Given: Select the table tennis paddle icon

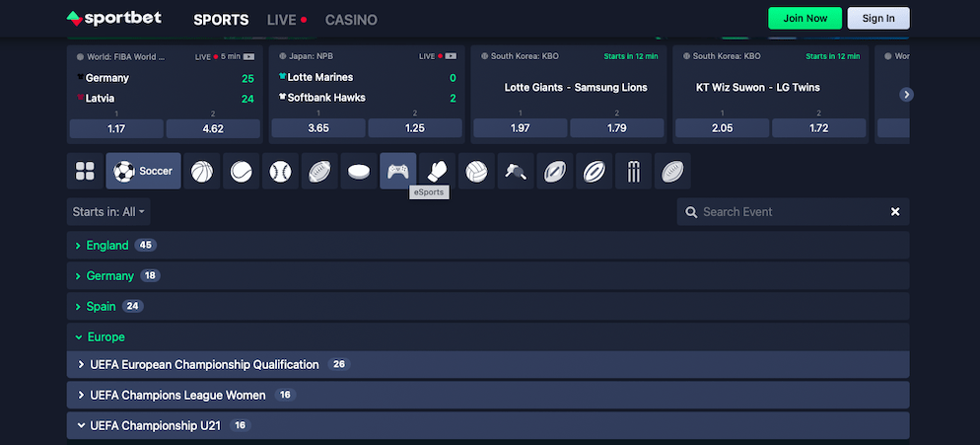Looking at the screenshot, I should point(516,171).
